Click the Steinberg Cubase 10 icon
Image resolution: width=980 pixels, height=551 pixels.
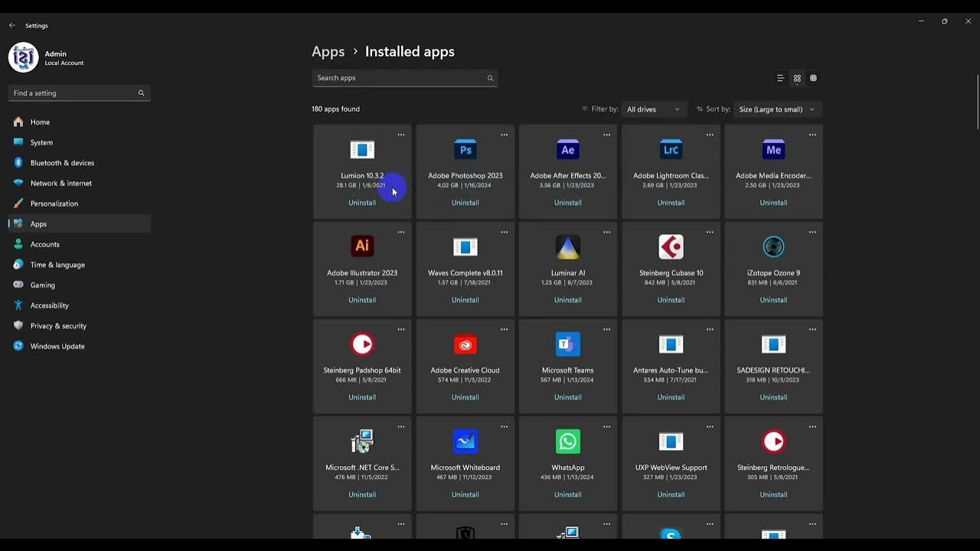[671, 246]
